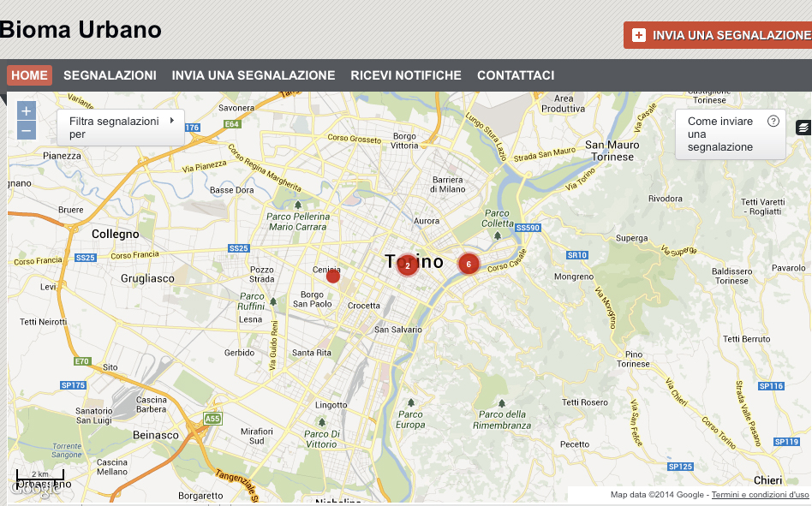
Task: Click the Borgo San Paolo label
Action: (x=313, y=299)
